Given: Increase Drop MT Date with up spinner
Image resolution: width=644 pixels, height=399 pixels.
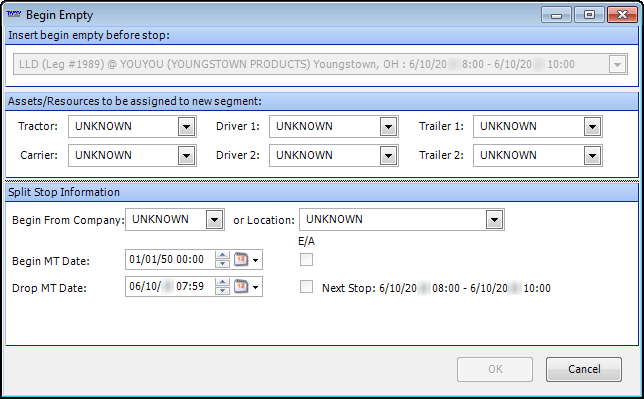Looking at the screenshot, I should (222, 282).
